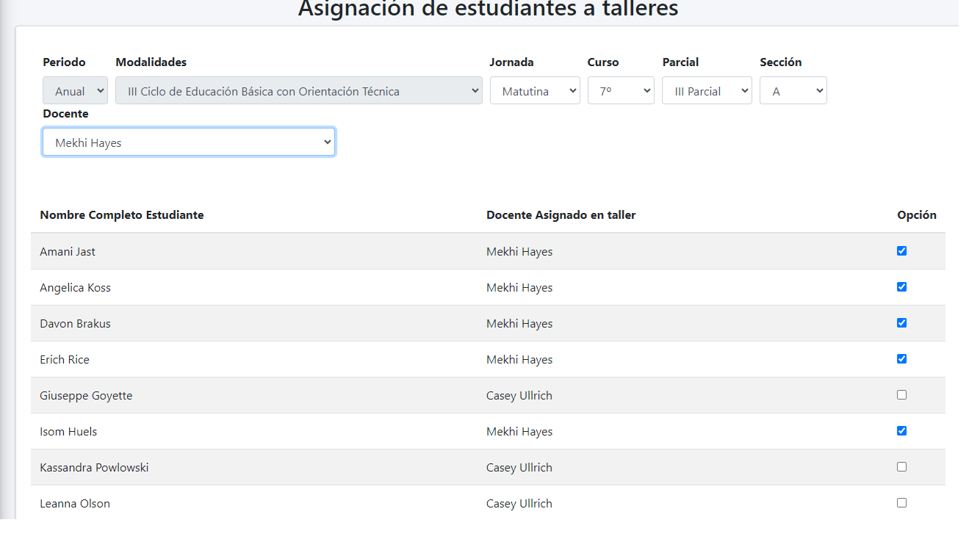Screen dimensions: 980x542
Task: Open the Sección dropdown showing A
Action: [x=793, y=91]
